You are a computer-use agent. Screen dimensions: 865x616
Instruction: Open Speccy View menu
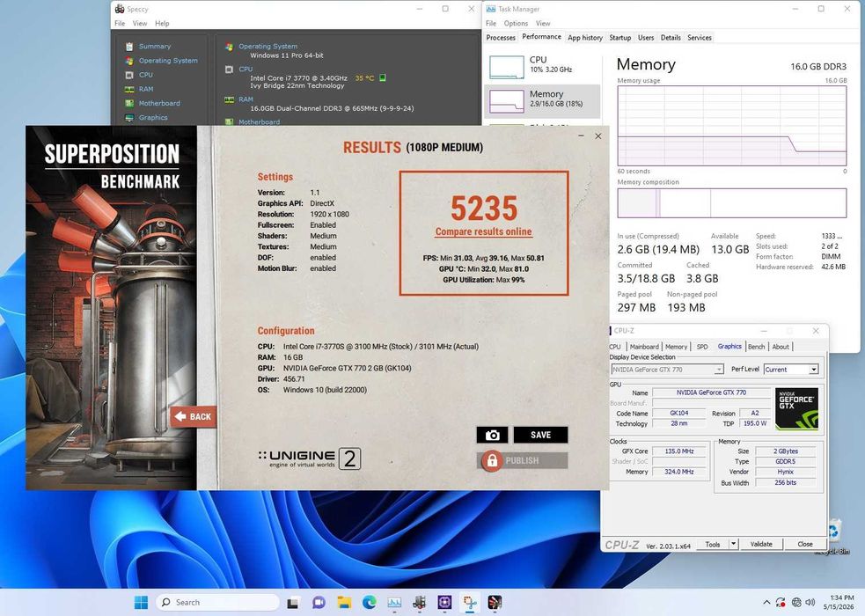tap(140, 23)
